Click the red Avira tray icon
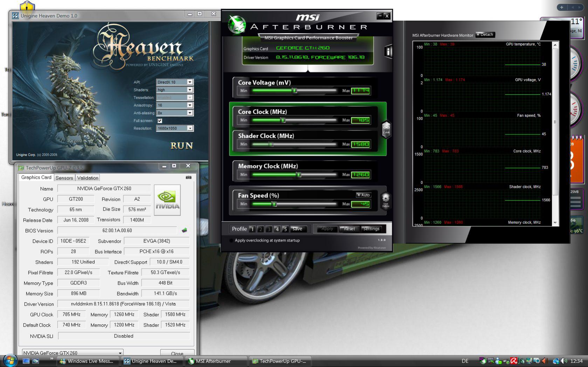The image size is (588, 367). 514,361
